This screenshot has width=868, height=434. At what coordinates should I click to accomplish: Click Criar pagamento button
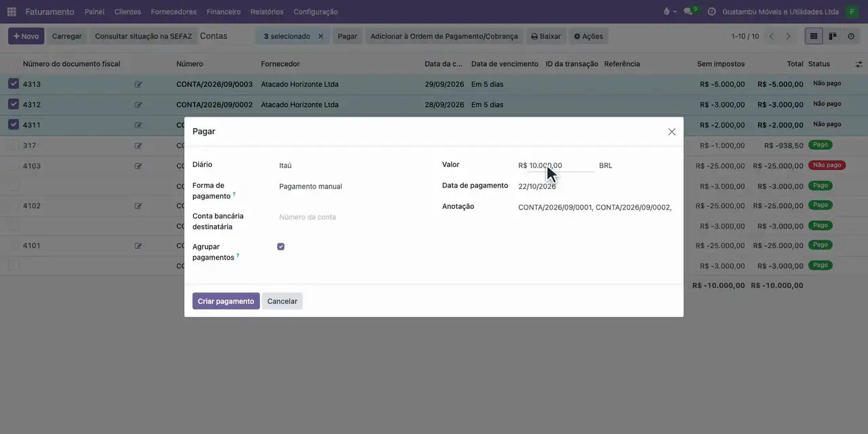pos(226,301)
